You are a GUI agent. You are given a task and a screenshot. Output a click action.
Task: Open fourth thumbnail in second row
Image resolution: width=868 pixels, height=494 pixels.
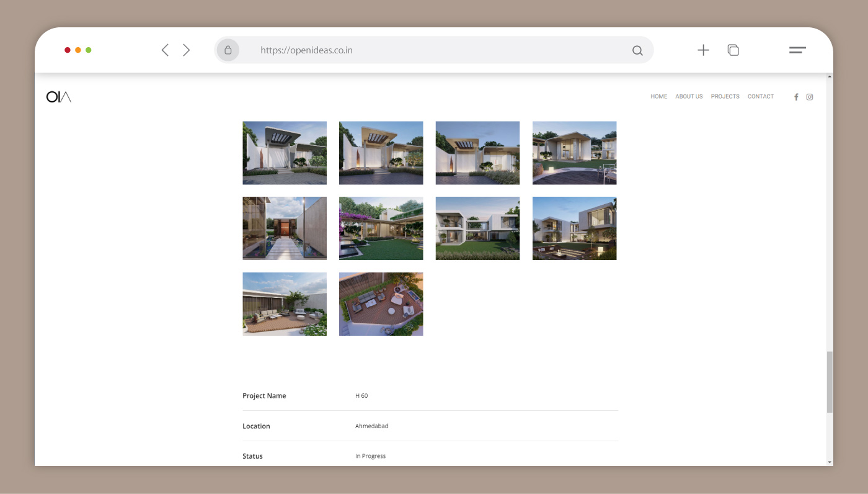pyautogui.click(x=575, y=228)
